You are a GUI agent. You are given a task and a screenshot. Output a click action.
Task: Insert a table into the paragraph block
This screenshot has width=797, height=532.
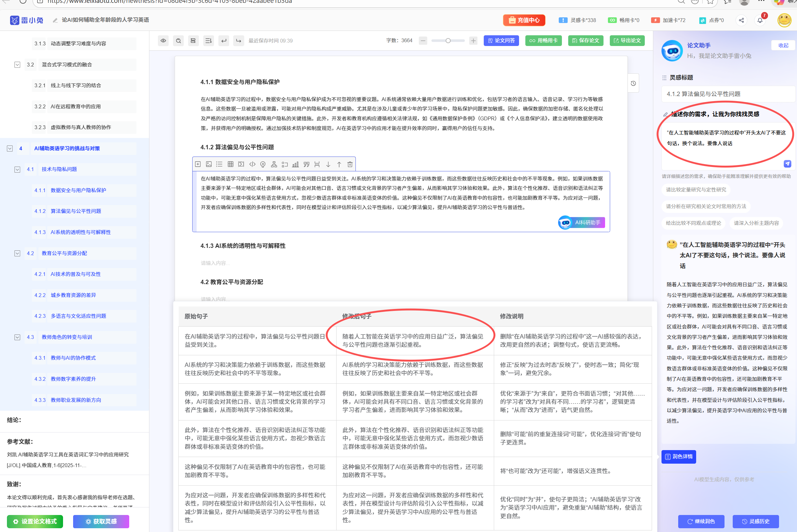pos(230,164)
